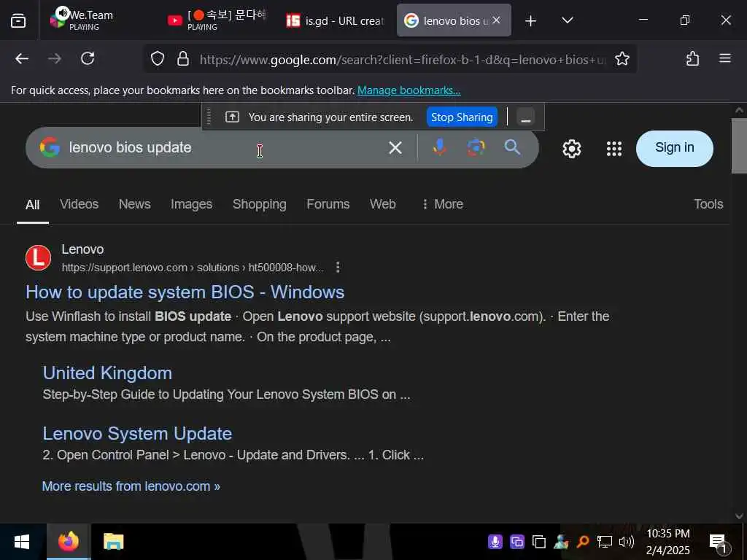The width and height of the screenshot is (747, 560).
Task: Mute the We.Team tab audio icon
Action: point(63,13)
